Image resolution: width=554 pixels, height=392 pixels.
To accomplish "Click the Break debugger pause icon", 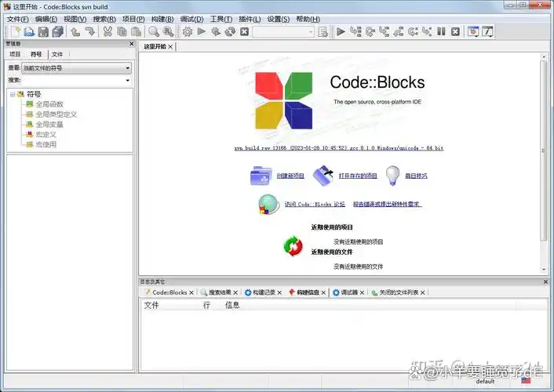I will pos(441,32).
